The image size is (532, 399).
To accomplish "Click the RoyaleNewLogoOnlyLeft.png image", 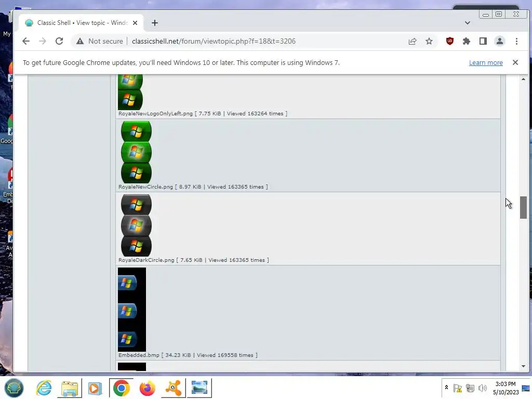I will [x=130, y=92].
